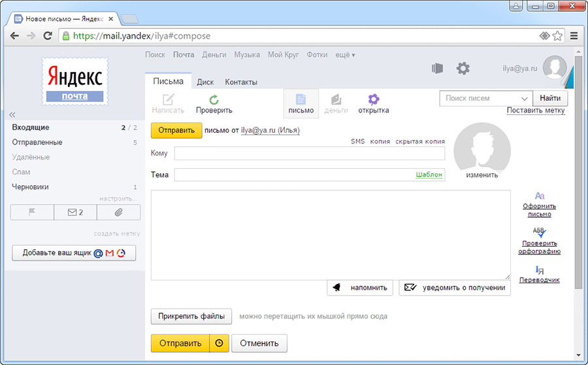Open the Шаблон template dropdown
Image resolution: width=588 pixels, height=365 pixels.
click(429, 175)
